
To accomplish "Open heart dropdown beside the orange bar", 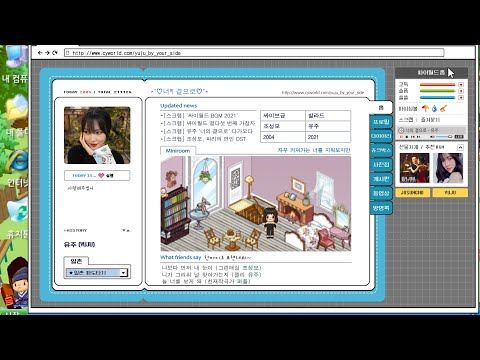I will tap(461, 85).
